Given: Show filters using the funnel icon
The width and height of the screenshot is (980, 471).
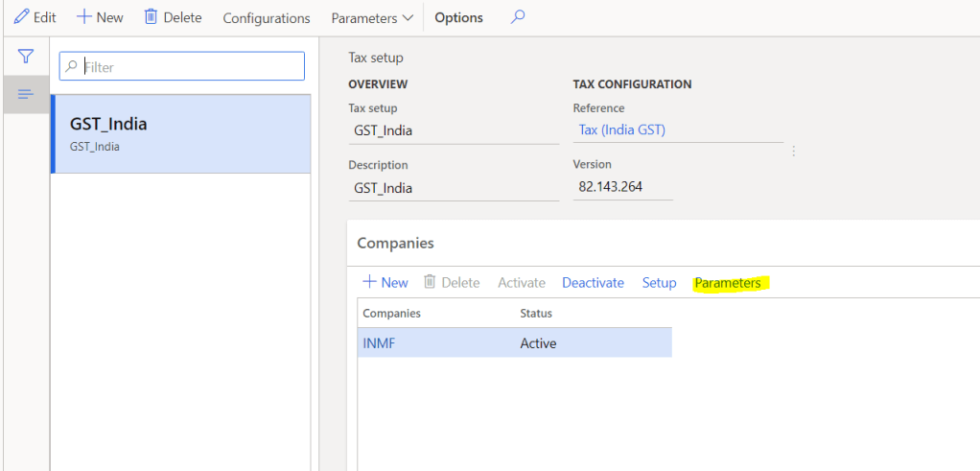Looking at the screenshot, I should [26, 58].
